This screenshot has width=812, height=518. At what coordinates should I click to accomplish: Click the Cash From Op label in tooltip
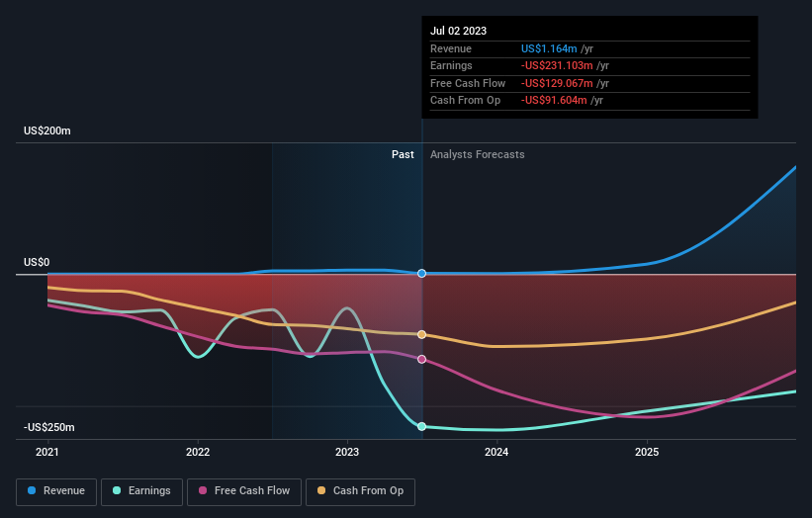(x=465, y=101)
